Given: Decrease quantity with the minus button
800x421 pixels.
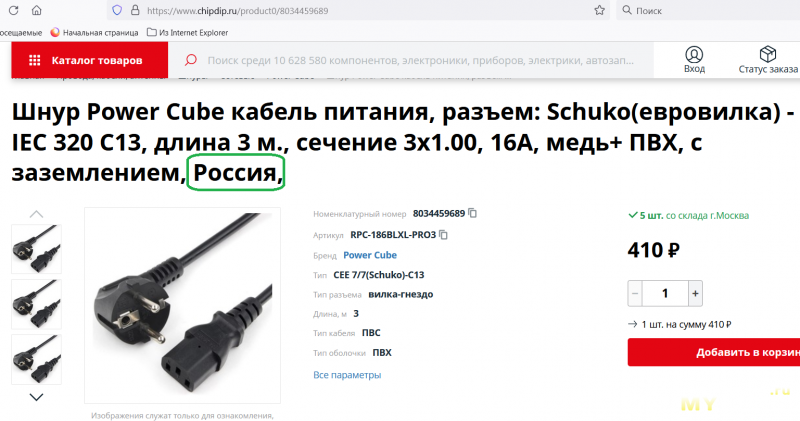Looking at the screenshot, I should click(x=635, y=293).
